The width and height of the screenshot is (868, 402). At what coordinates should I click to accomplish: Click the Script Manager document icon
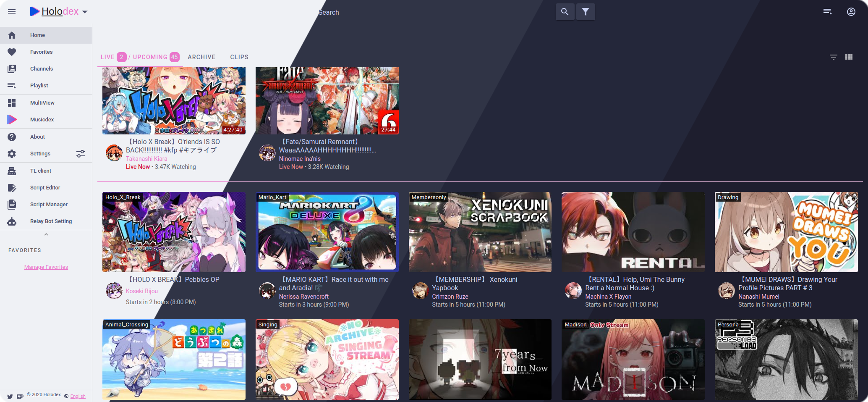click(x=12, y=205)
